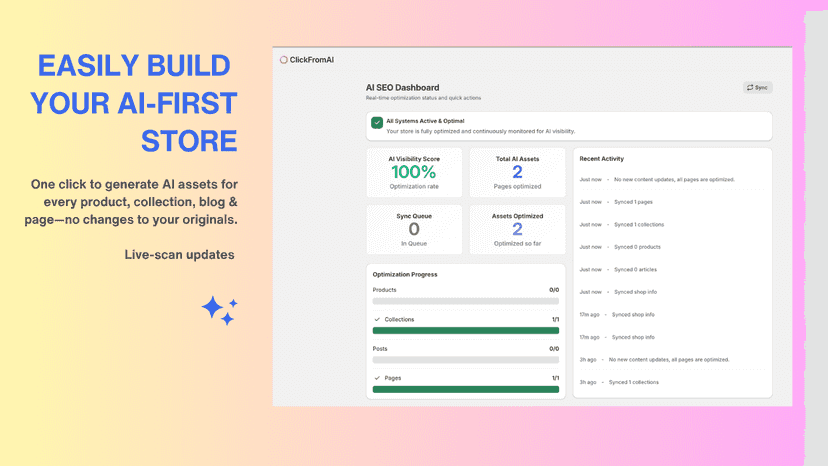The image size is (828, 466).
Task: Select 'Just now - Synced shop info' entry
Action: pos(618,292)
